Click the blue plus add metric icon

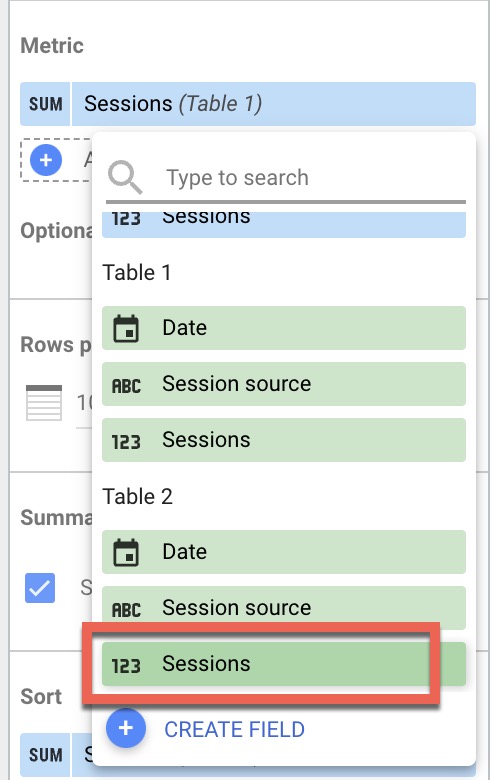pos(46,160)
